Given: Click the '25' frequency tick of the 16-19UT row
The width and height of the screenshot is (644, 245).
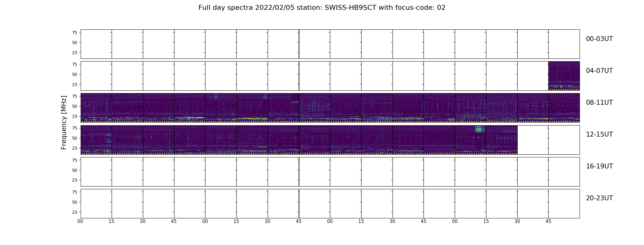Looking at the screenshot, I should click(x=75, y=180).
